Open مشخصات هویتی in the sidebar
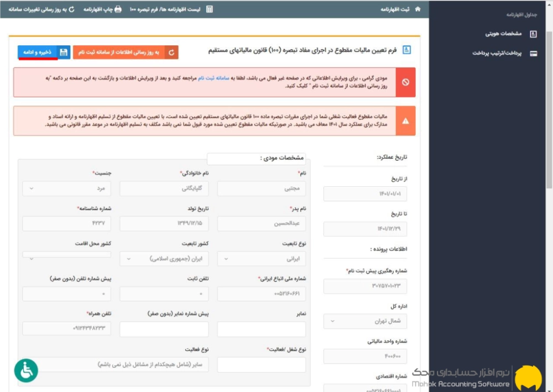 pos(503,34)
